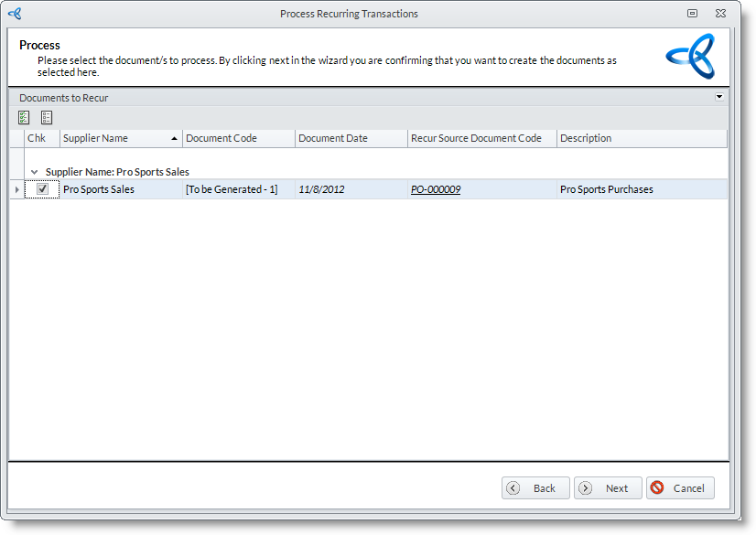
Task: Click the Unselect All documents icon
Action: [x=47, y=117]
